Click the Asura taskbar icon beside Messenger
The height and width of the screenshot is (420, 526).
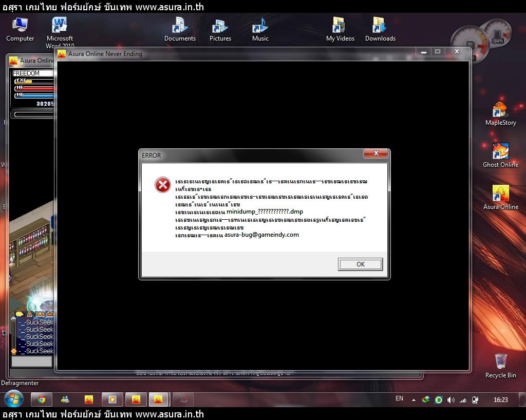pyautogui.click(x=88, y=399)
